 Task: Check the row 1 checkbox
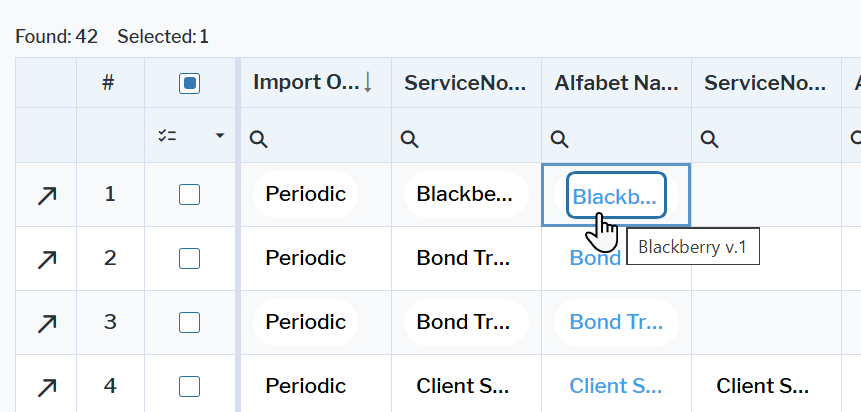tap(189, 195)
